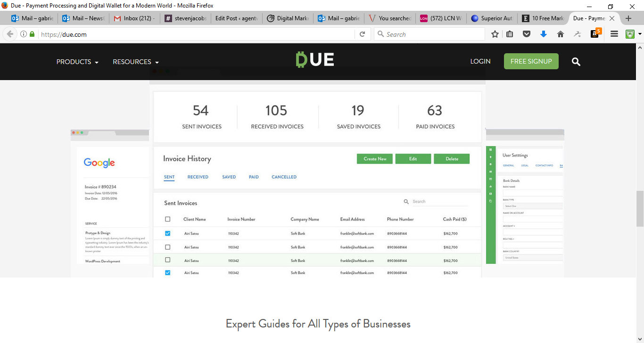This screenshot has height=343, width=644.
Task: Open the Due website search magnifier
Action: pyautogui.click(x=576, y=62)
